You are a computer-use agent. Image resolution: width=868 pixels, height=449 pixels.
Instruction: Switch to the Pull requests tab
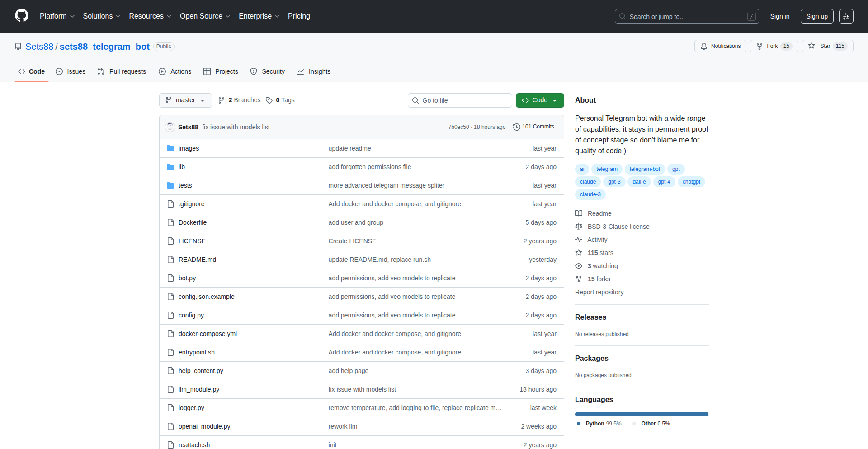121,71
